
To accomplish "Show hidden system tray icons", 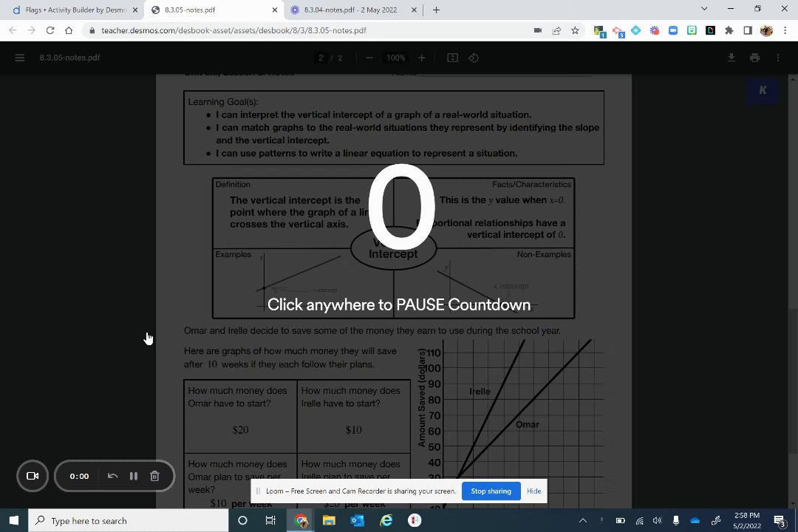I will tap(583, 520).
